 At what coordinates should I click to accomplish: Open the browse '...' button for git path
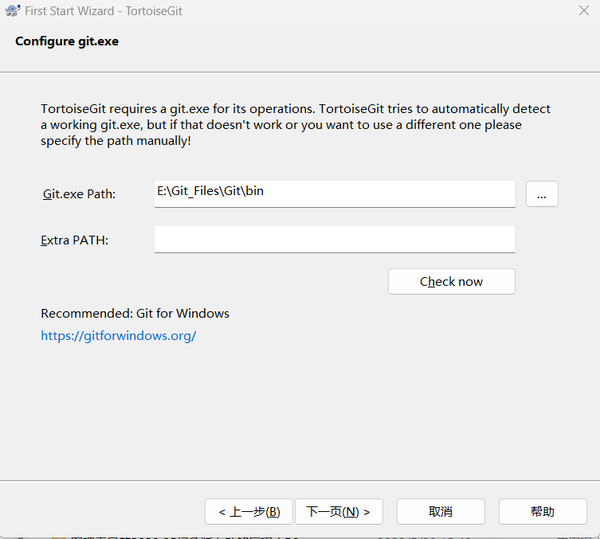[542, 194]
